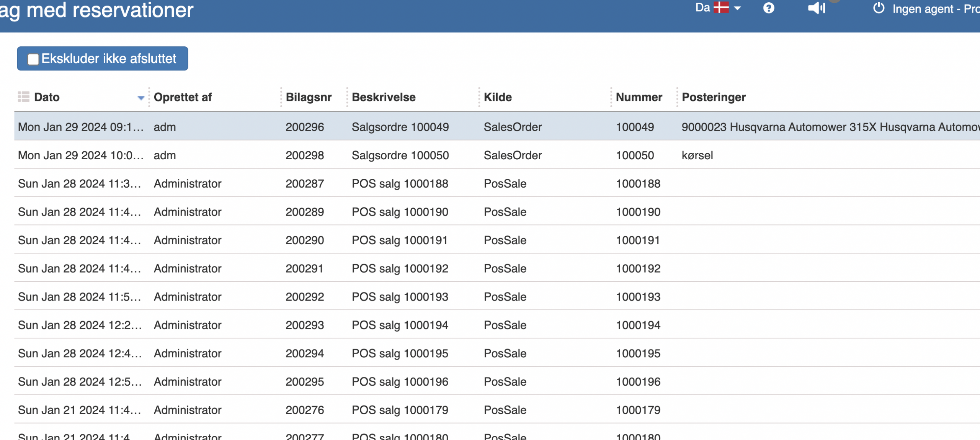Sort by the Oprettet af column

[183, 97]
